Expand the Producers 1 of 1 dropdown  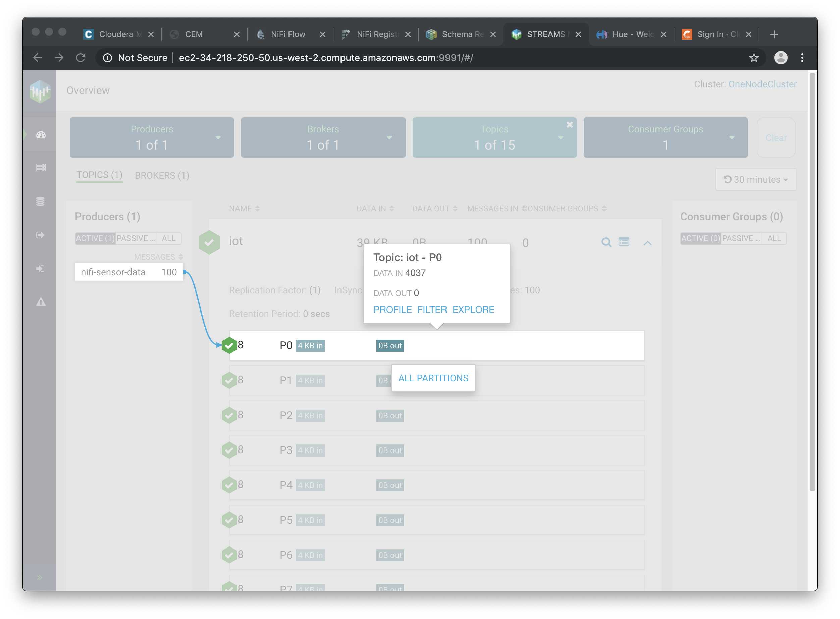(x=218, y=138)
